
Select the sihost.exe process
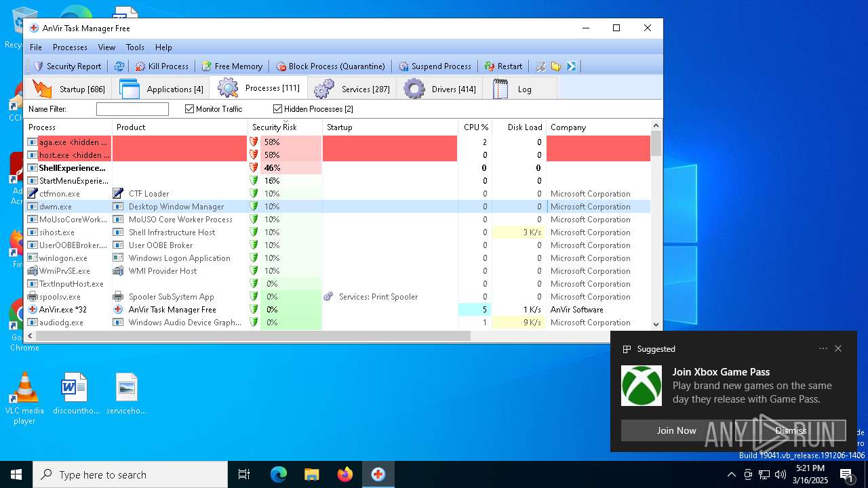pyautogui.click(x=338, y=232)
